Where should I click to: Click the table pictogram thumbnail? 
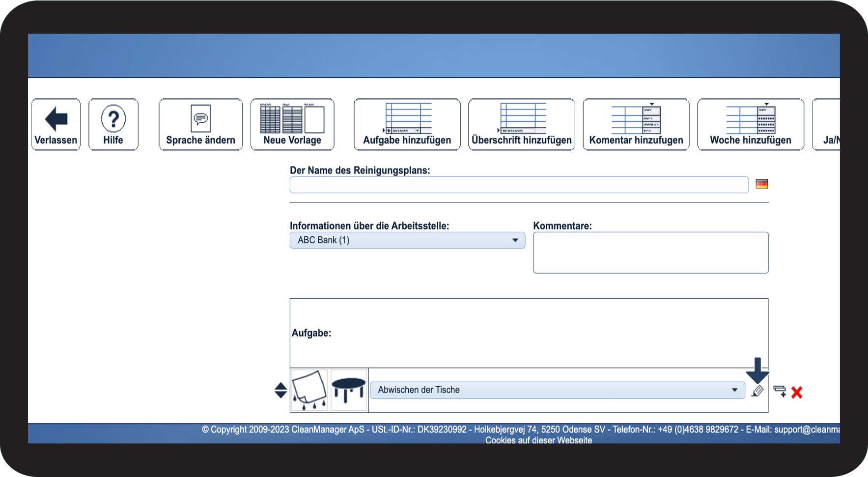pos(349,390)
